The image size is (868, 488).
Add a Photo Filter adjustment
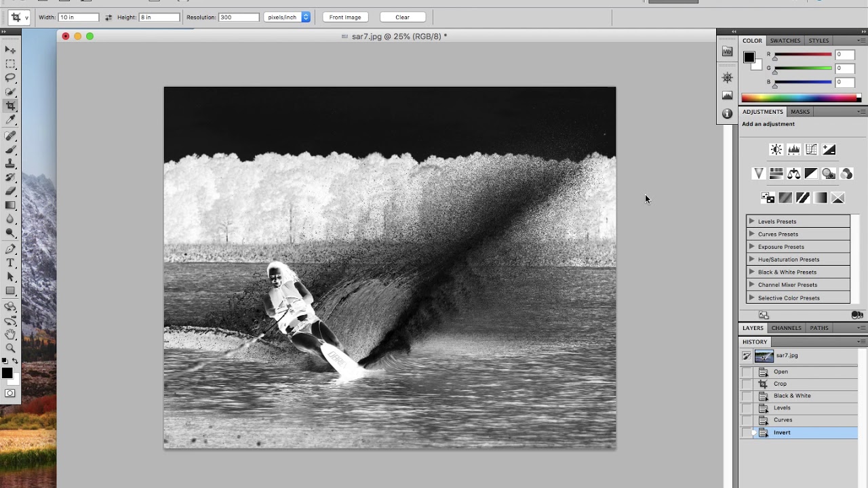point(829,174)
